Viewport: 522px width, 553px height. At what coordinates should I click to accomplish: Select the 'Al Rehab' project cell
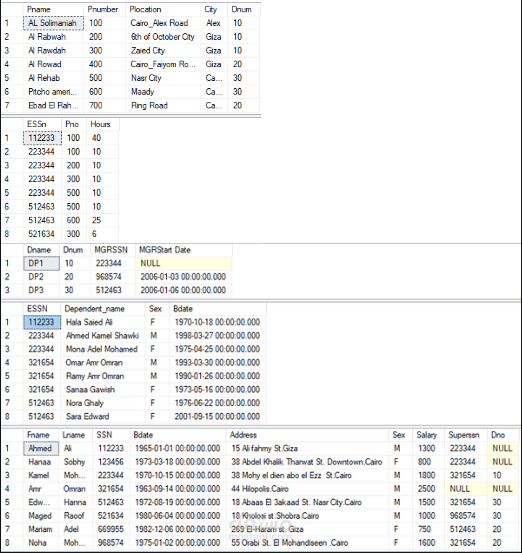coord(54,78)
